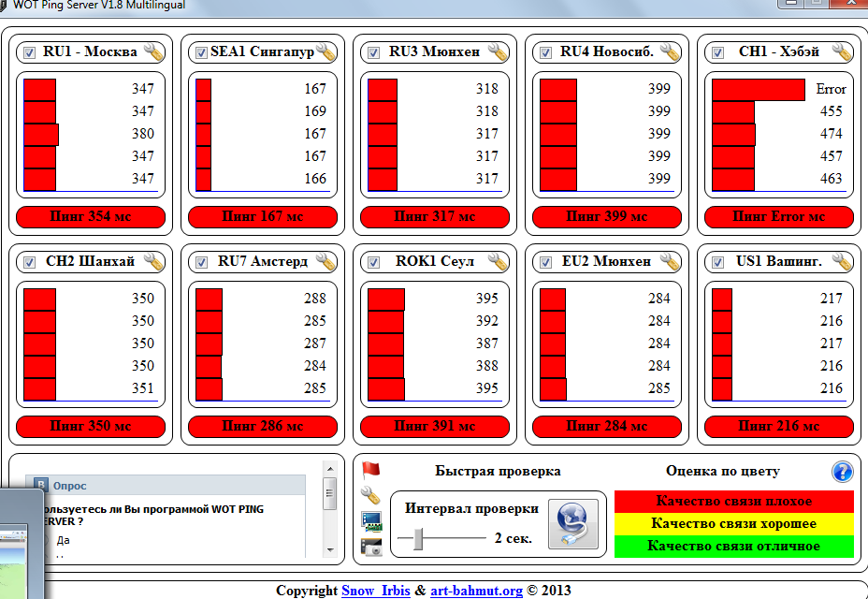Click the Пинг Error мс button

tap(779, 216)
